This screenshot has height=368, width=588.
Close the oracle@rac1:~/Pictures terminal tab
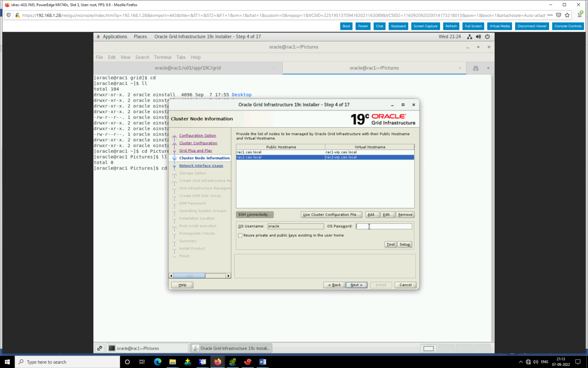[x=460, y=68]
